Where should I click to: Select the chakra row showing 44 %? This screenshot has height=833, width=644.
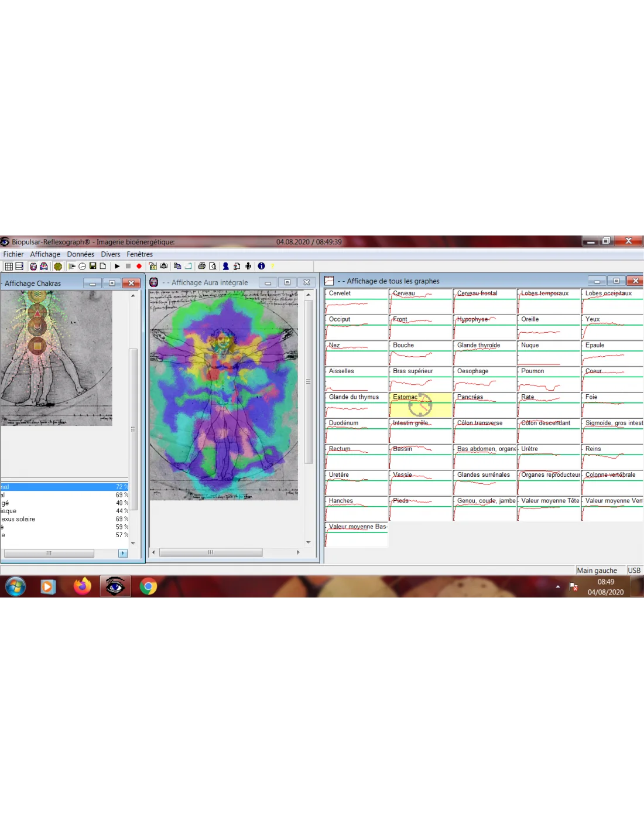64,511
